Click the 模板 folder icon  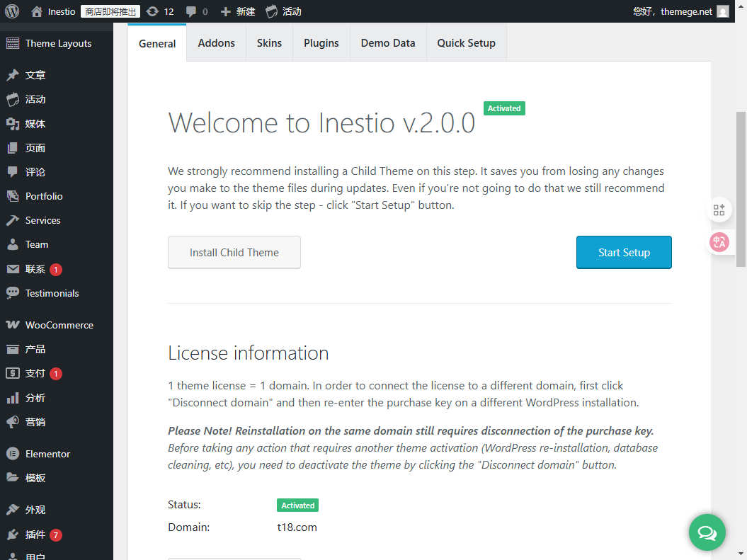(x=13, y=478)
